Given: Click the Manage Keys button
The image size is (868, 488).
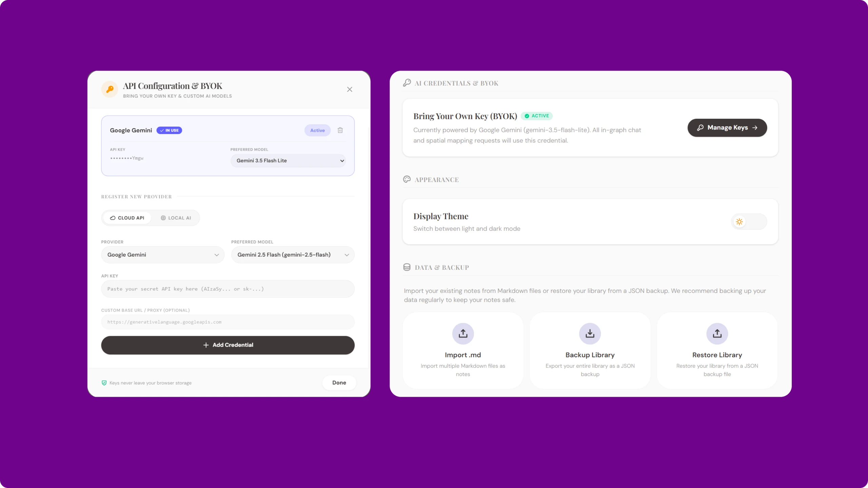Looking at the screenshot, I should pyautogui.click(x=727, y=128).
